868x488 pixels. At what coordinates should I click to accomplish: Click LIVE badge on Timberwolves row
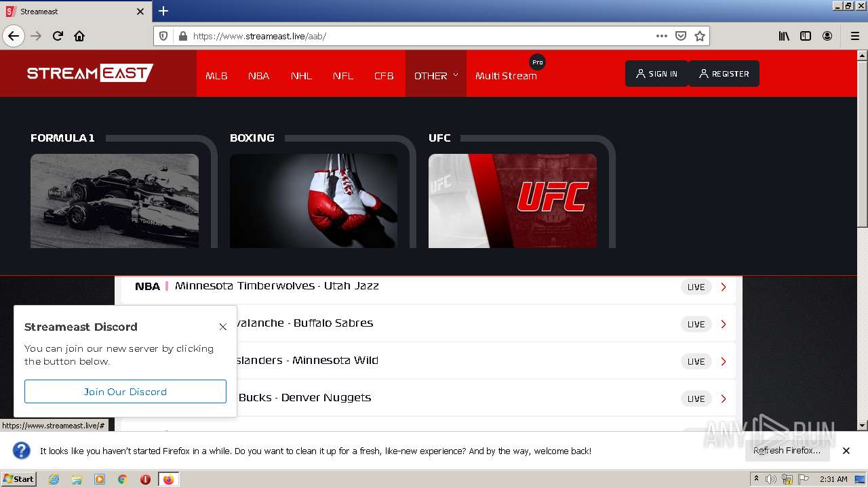[x=696, y=287]
